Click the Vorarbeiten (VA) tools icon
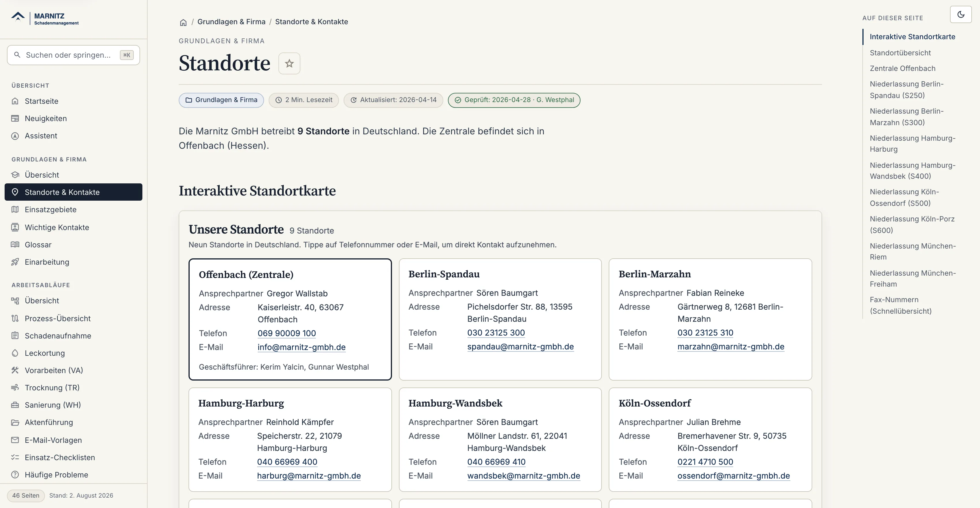Image resolution: width=980 pixels, height=508 pixels. tap(15, 370)
